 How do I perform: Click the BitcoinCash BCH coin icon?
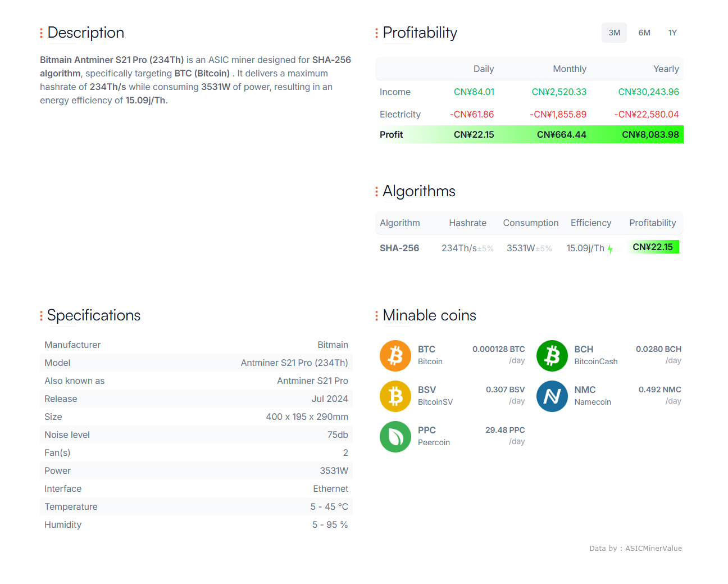[x=552, y=356]
